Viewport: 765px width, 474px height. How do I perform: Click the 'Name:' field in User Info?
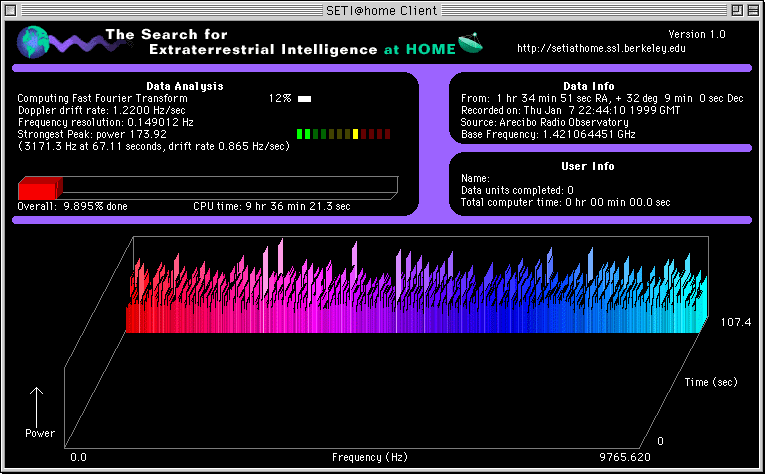tap(475, 178)
